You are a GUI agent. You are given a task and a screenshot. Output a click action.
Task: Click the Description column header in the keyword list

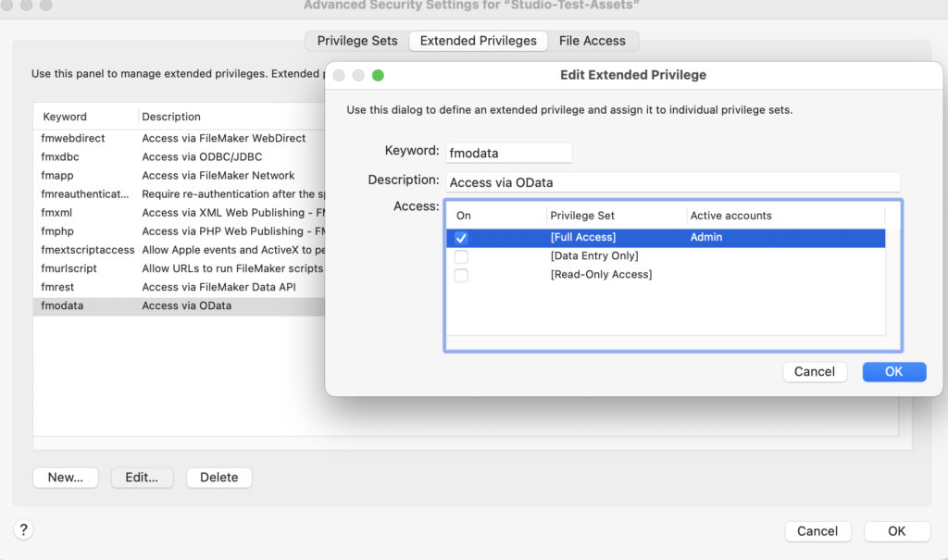click(x=171, y=117)
